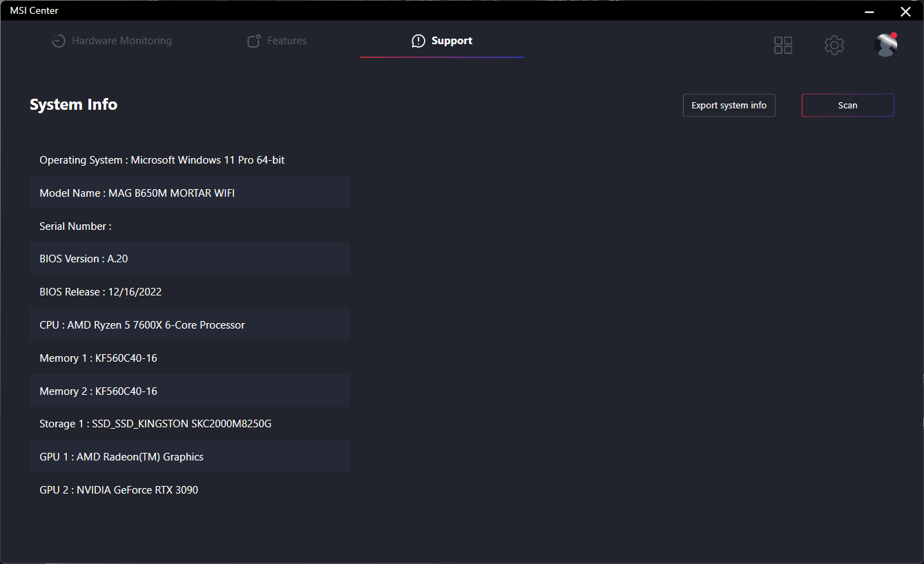The height and width of the screenshot is (564, 924).
Task: Select the BIOS Version A.20 row
Action: pos(190,259)
